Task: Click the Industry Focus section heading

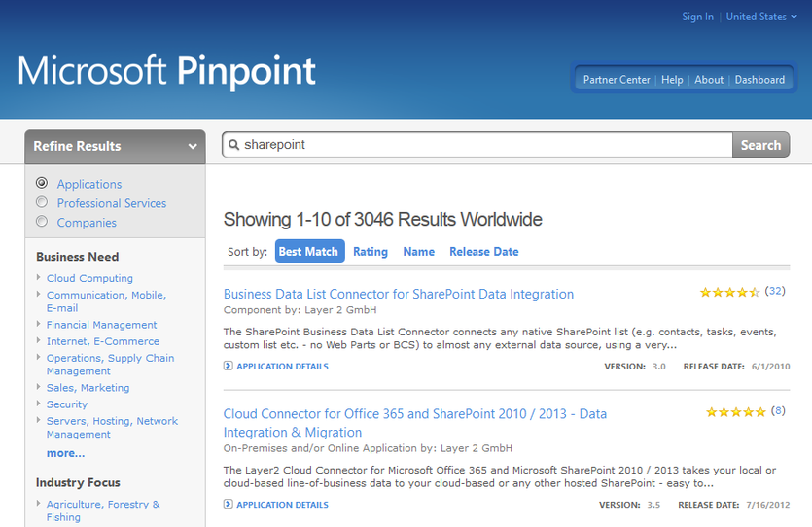Action: pos(78,482)
